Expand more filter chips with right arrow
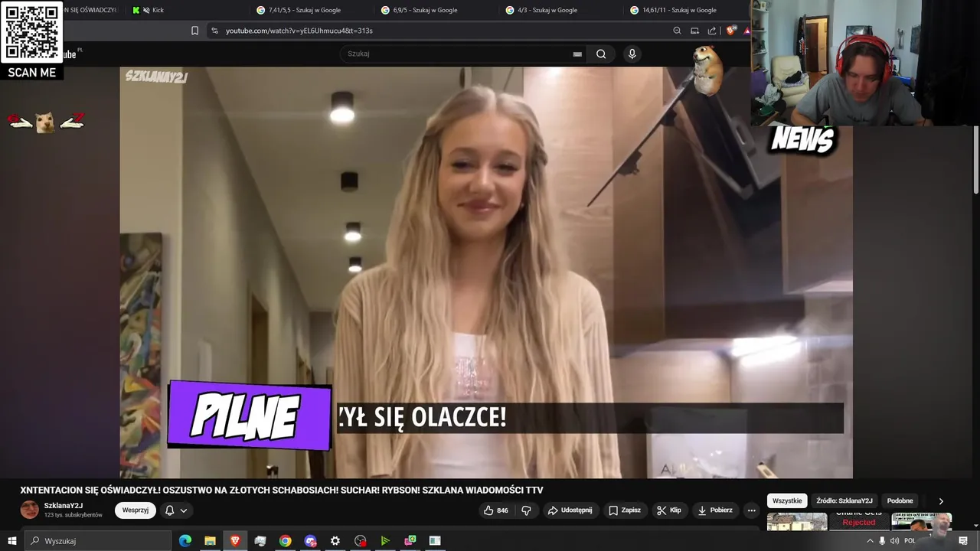This screenshot has height=551, width=980. 941,501
